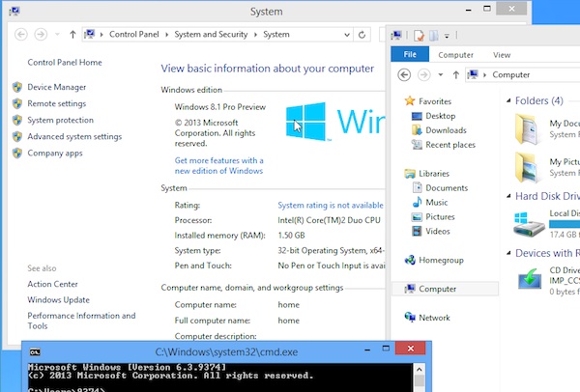Select Pictures library
The image size is (580, 392).
pyautogui.click(x=440, y=217)
